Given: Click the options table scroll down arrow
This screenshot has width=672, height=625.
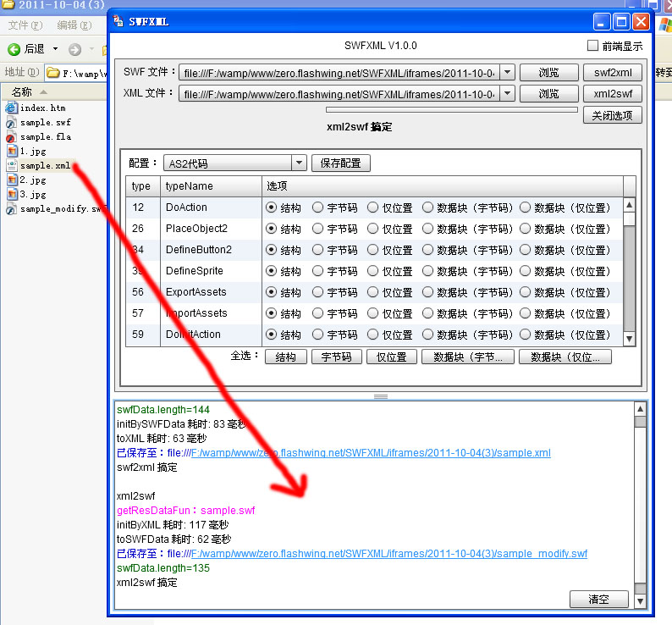Looking at the screenshot, I should pos(629,339).
